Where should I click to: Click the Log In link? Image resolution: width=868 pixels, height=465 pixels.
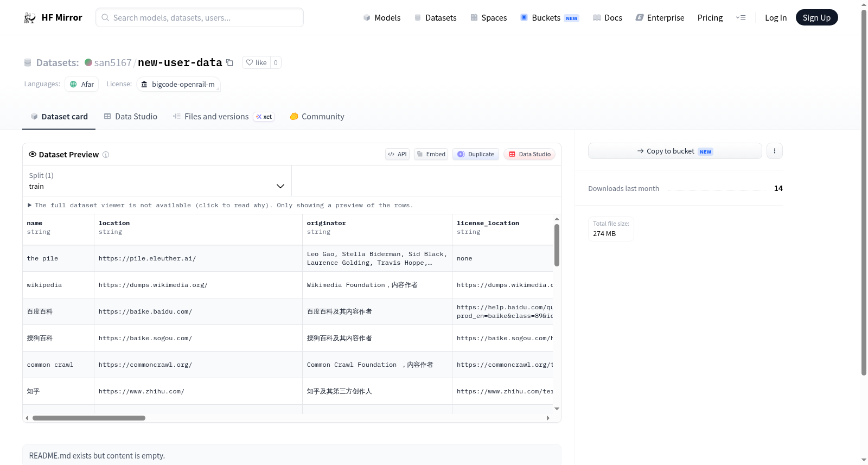tap(776, 18)
